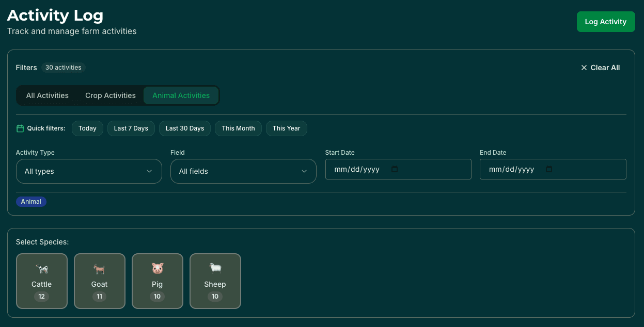Click the Animal filter badge
Image resolution: width=644 pixels, height=327 pixels.
pyautogui.click(x=31, y=201)
